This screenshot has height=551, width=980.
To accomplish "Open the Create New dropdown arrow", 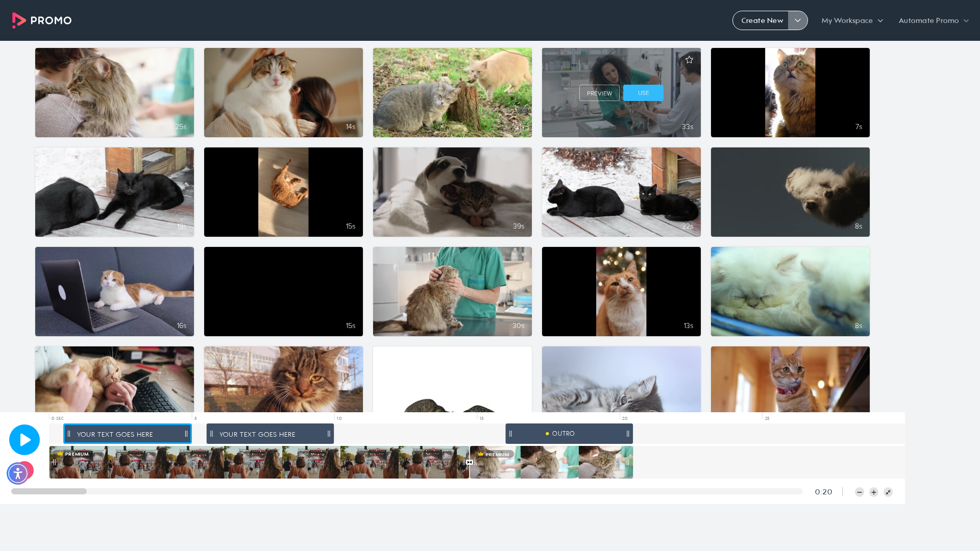I will (798, 20).
